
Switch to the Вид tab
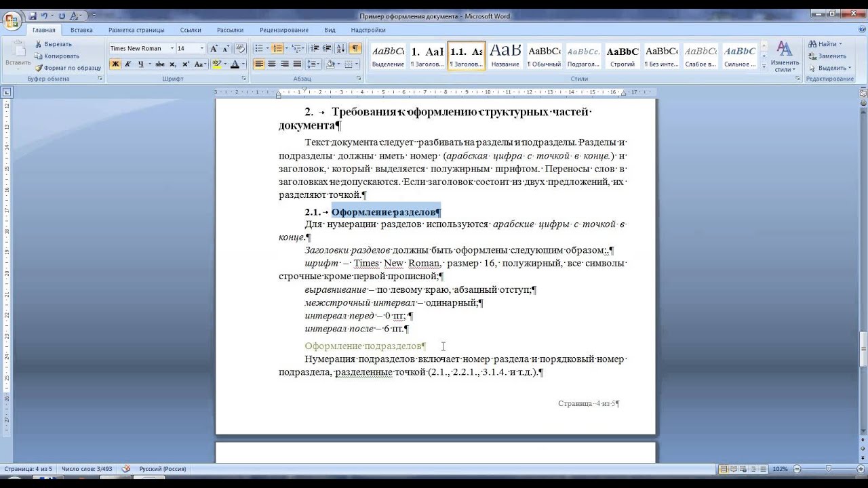pos(330,30)
